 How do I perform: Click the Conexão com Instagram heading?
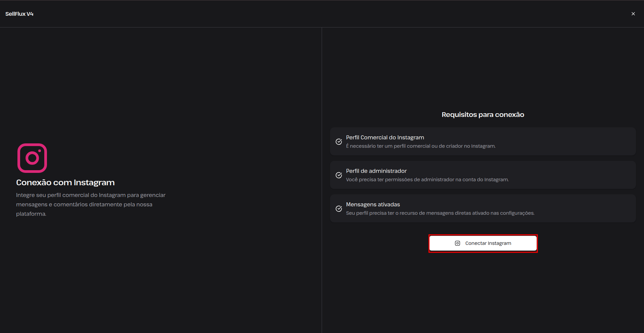[x=65, y=183]
